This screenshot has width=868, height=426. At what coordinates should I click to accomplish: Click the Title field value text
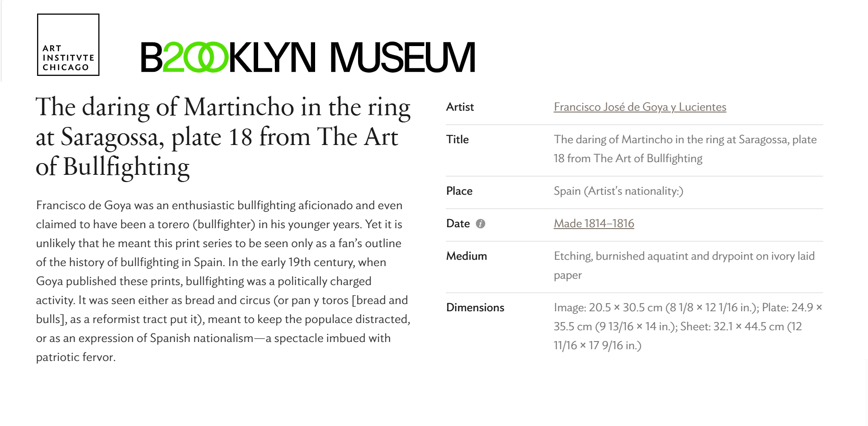(x=685, y=149)
